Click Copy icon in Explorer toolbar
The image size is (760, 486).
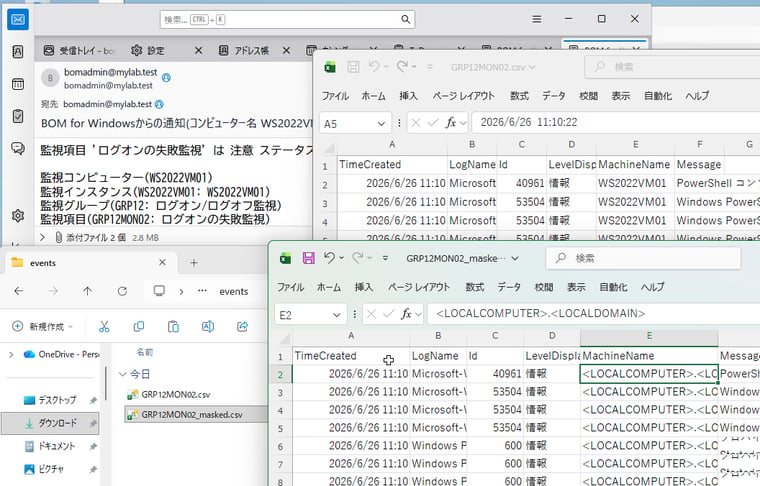[x=139, y=327]
